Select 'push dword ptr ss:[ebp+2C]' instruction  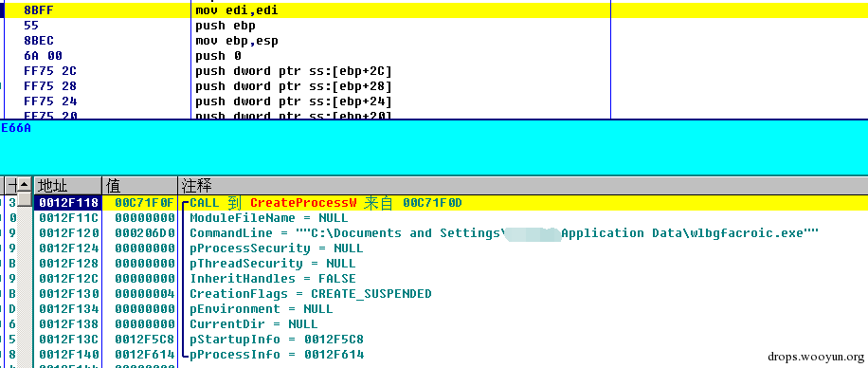coord(294,71)
